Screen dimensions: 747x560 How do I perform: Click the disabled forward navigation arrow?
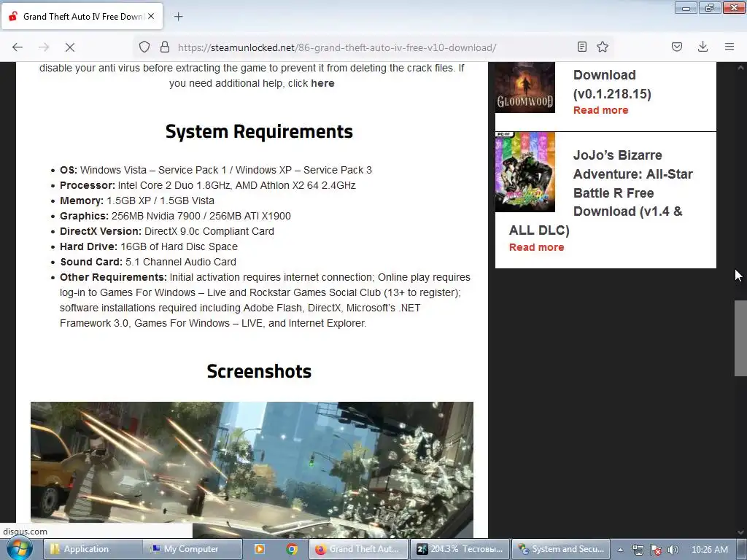44,47
